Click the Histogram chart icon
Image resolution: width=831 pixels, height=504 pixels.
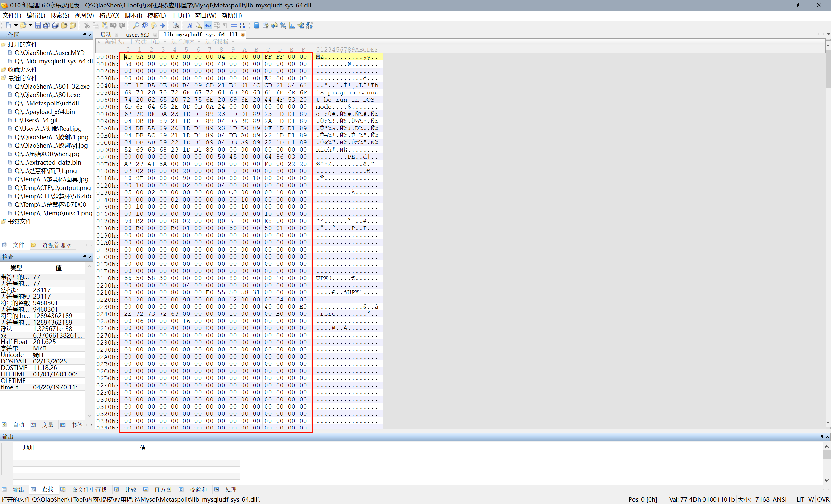point(292,25)
